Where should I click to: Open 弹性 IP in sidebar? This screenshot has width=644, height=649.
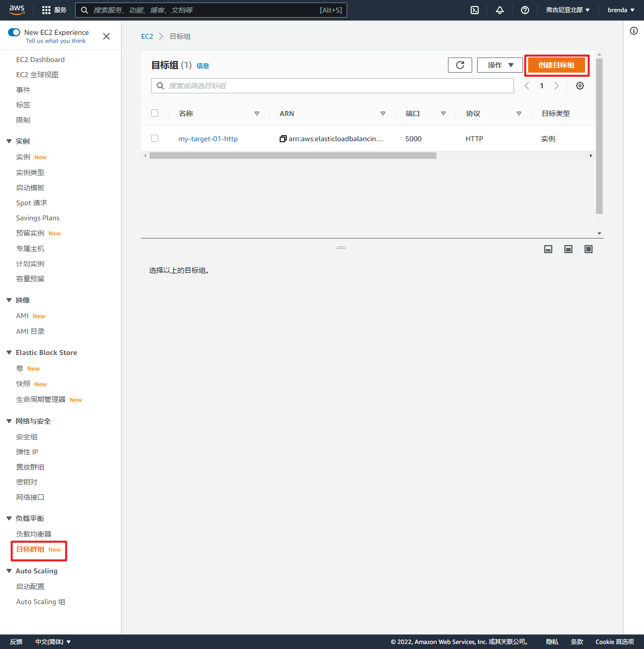point(27,452)
